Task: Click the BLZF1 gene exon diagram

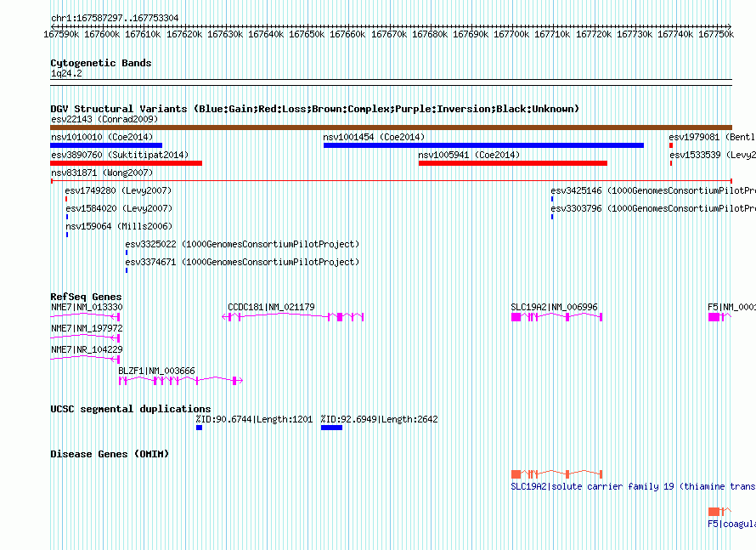Action: coord(180,381)
